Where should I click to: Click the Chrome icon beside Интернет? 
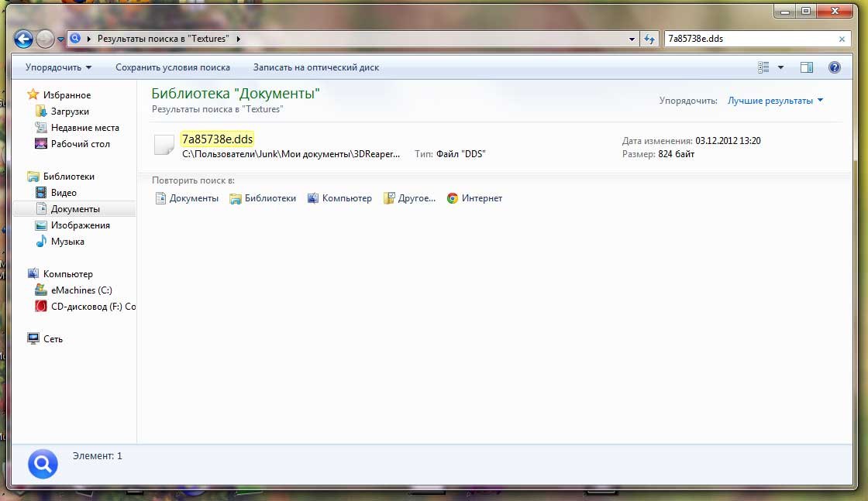click(453, 198)
